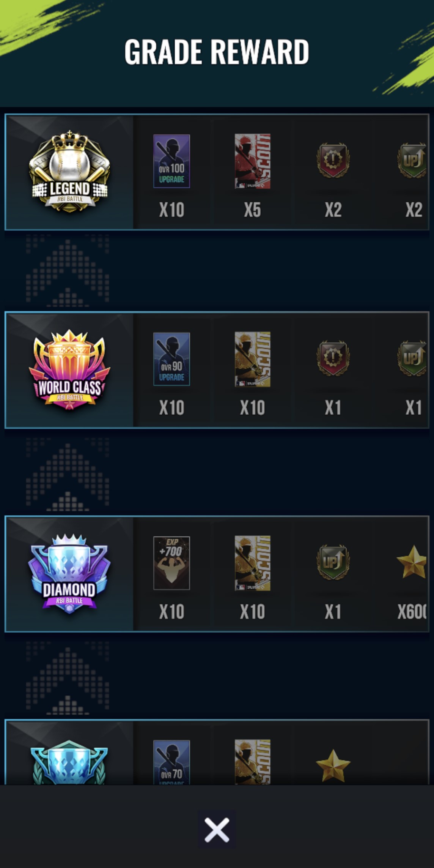Tap the gold star in bottom row

pos(333,765)
